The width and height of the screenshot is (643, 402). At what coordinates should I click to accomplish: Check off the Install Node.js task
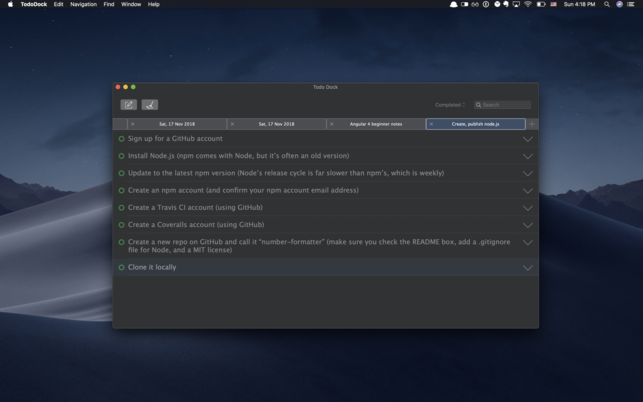click(121, 156)
